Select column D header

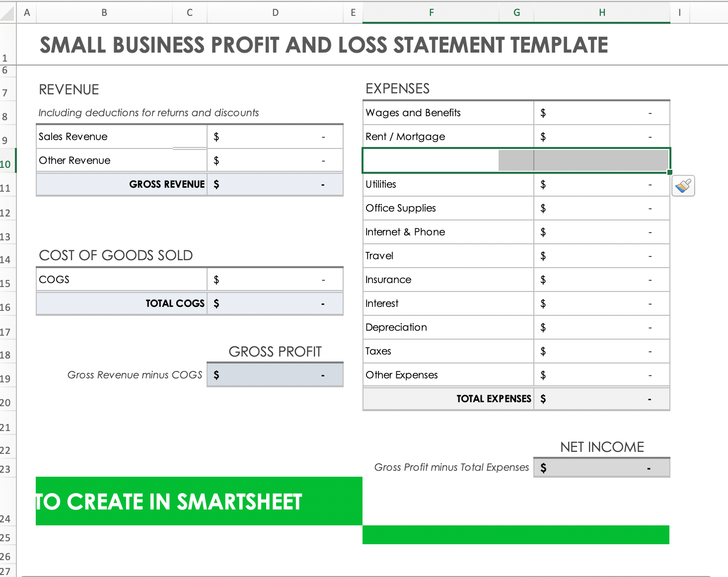pyautogui.click(x=275, y=12)
